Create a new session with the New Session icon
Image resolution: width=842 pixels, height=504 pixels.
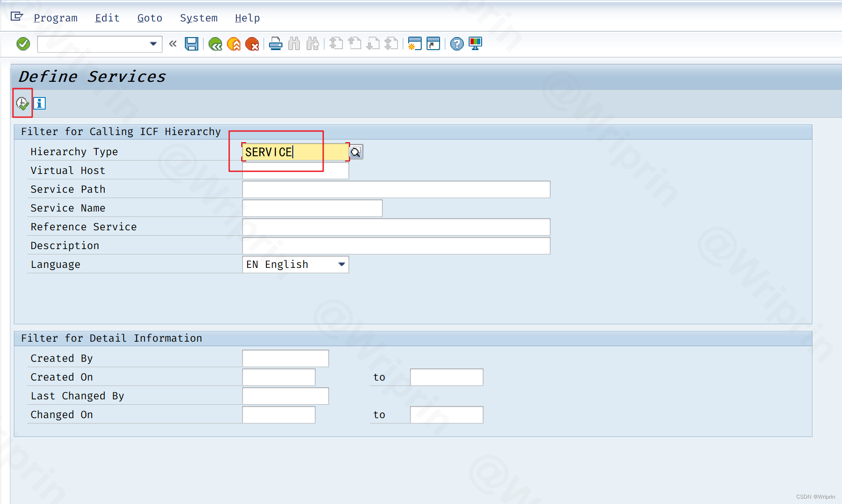(415, 43)
